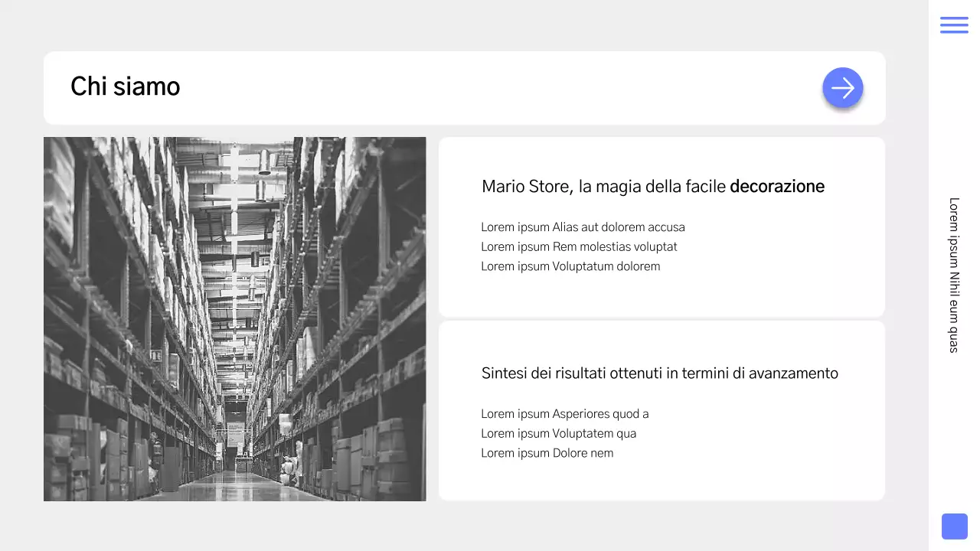This screenshot has width=980, height=551.
Task: Select the blue square icon bottom right
Action: coord(954,526)
